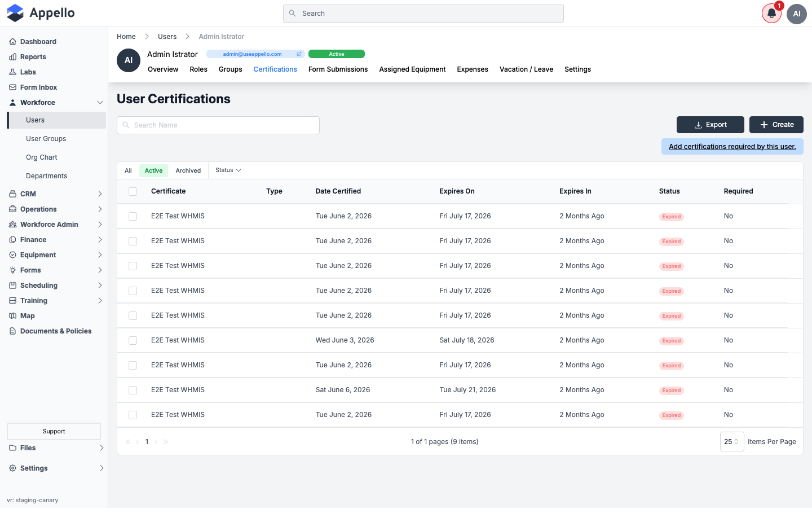The image size is (812, 518).
Task: Open the Form Submissions tab
Action: [338, 69]
